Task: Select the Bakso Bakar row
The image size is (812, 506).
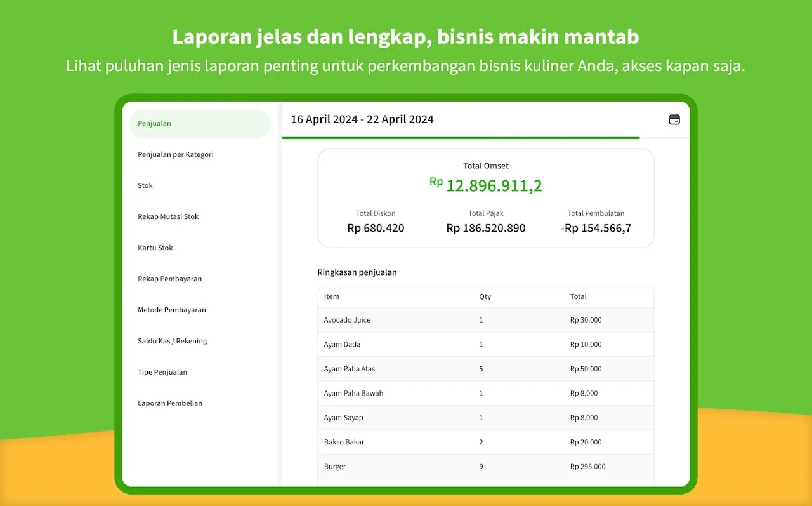Action: pyautogui.click(x=485, y=442)
